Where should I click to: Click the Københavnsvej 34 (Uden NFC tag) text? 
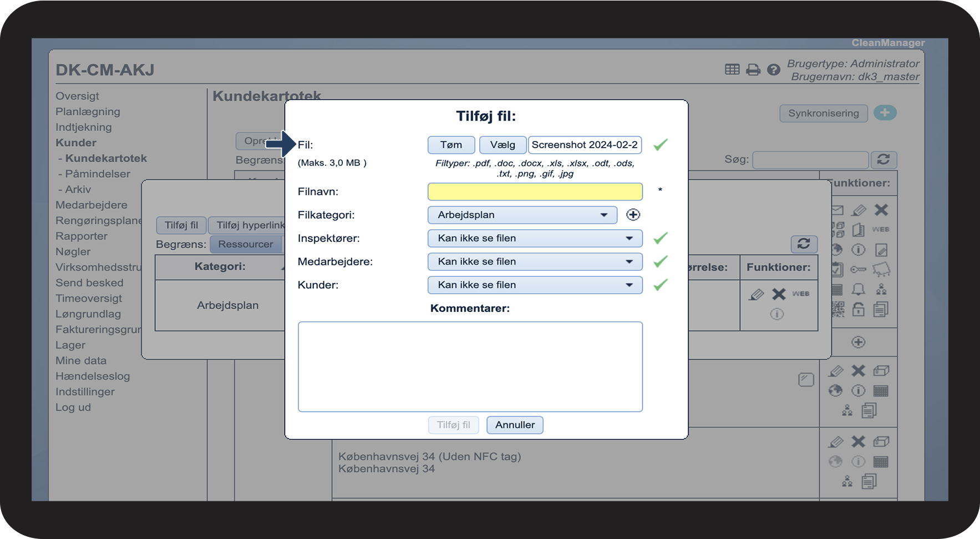tap(430, 457)
